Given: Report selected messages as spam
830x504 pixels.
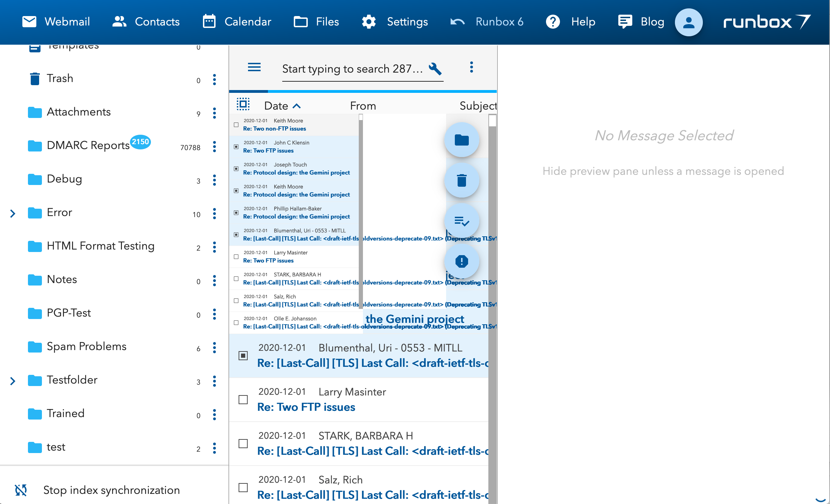Looking at the screenshot, I should (462, 261).
